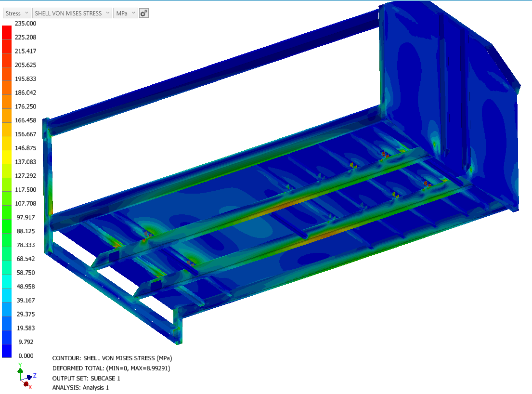Click the red X-axis arrow on triad
Image resolution: width=532 pixels, height=394 pixels.
(26, 383)
